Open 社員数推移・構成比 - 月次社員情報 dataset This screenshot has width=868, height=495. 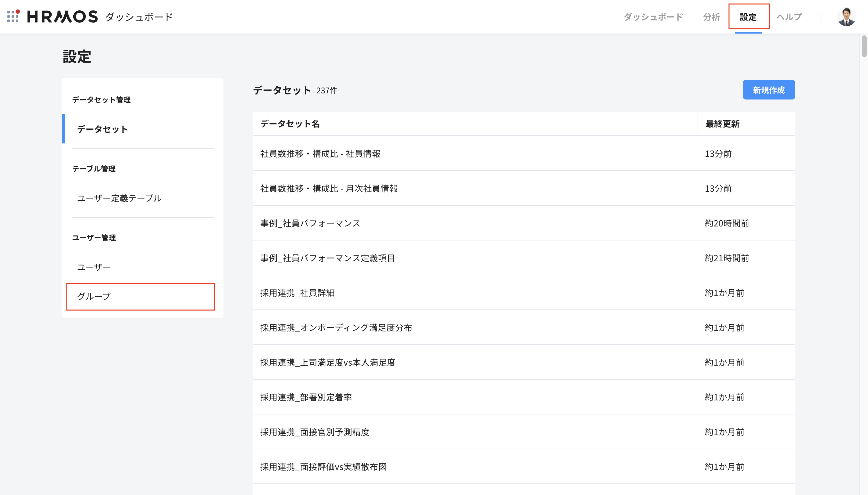point(329,188)
